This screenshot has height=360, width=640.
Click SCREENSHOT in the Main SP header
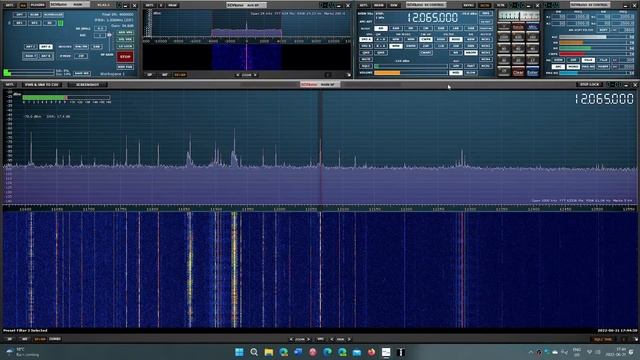click(87, 84)
